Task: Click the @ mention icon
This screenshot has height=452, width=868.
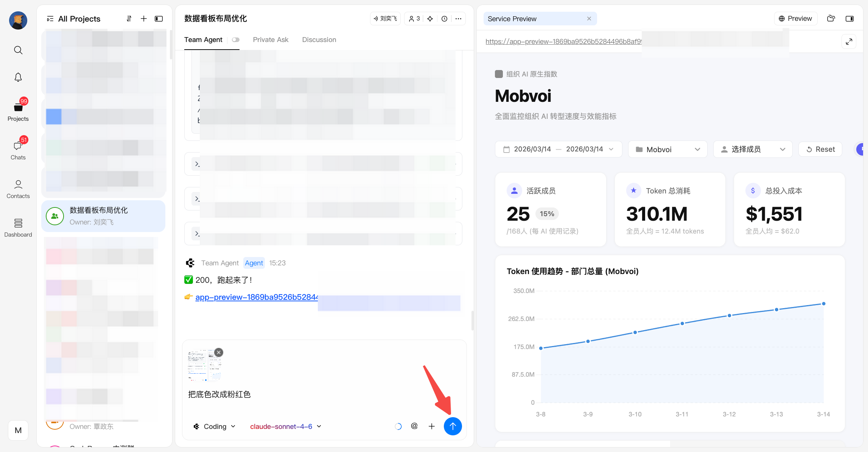Action: 414,426
